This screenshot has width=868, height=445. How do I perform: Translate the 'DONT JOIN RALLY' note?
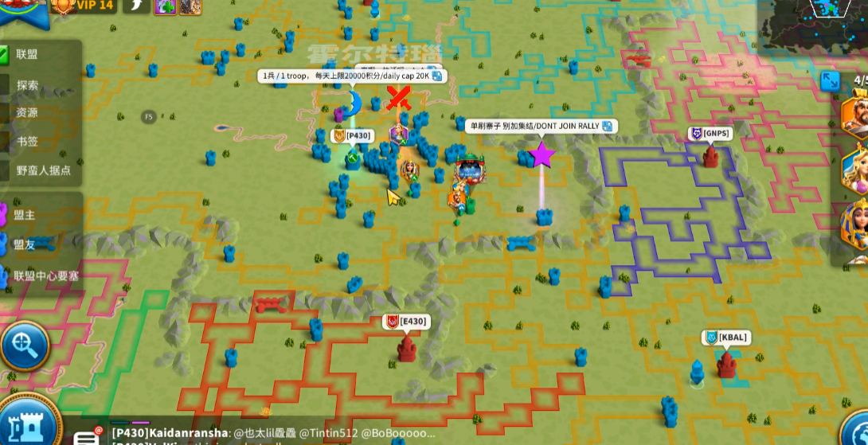(607, 127)
